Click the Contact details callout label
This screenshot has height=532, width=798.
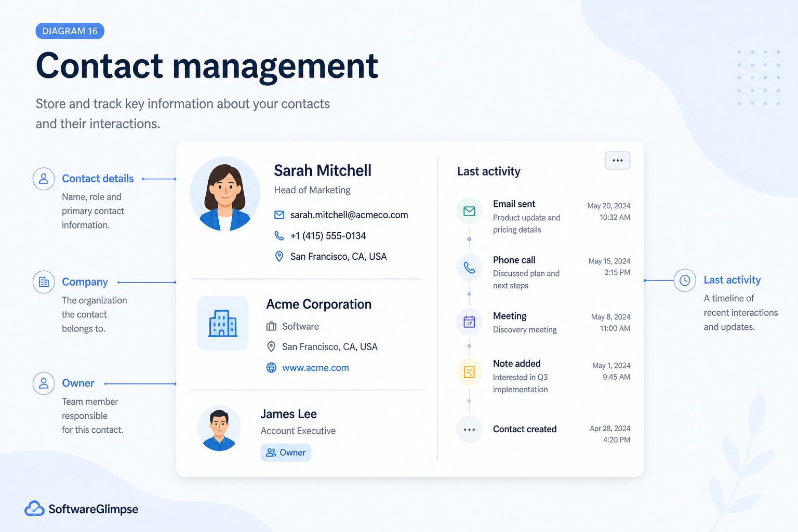coord(98,179)
